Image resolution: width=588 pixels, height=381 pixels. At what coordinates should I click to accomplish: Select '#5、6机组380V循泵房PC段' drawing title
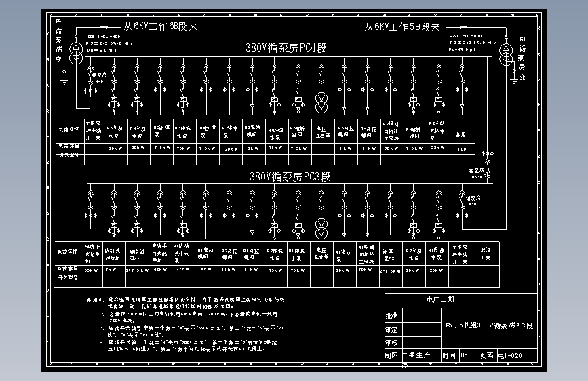[489, 325]
